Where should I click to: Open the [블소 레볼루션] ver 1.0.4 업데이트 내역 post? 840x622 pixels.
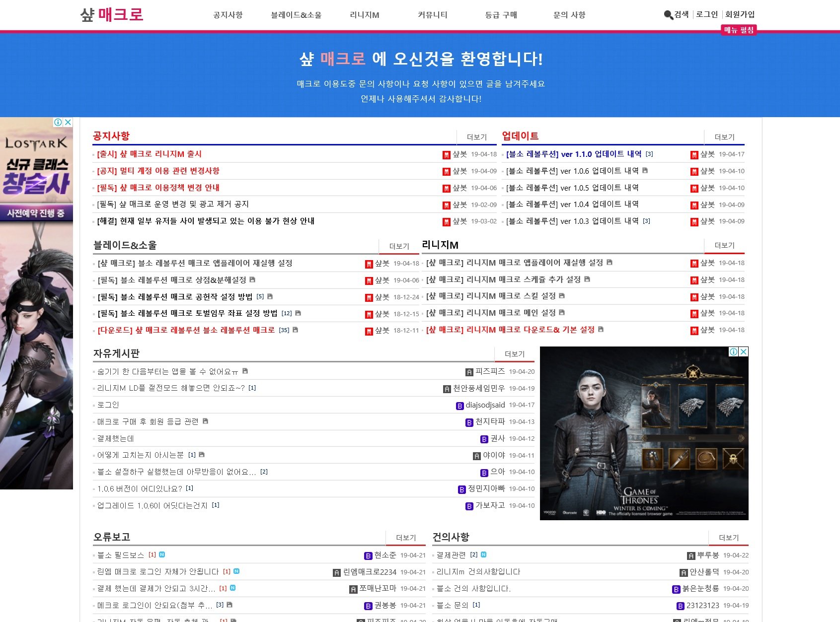(x=572, y=204)
